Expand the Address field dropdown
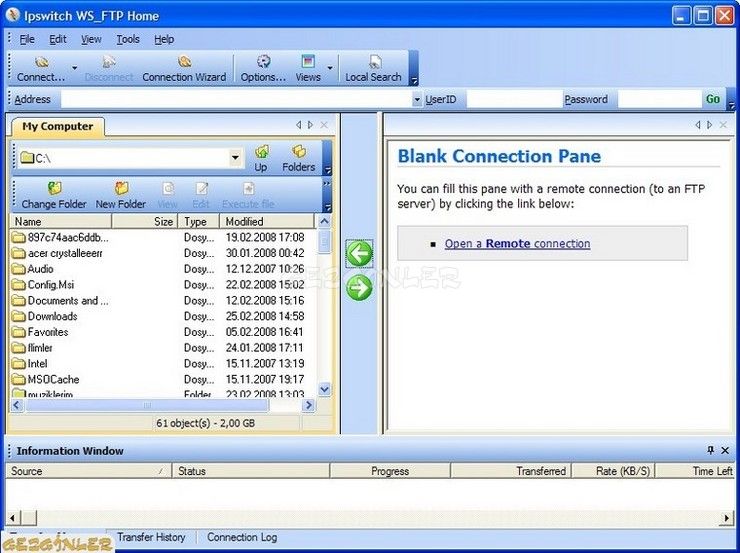This screenshot has height=553, width=740. tap(417, 100)
